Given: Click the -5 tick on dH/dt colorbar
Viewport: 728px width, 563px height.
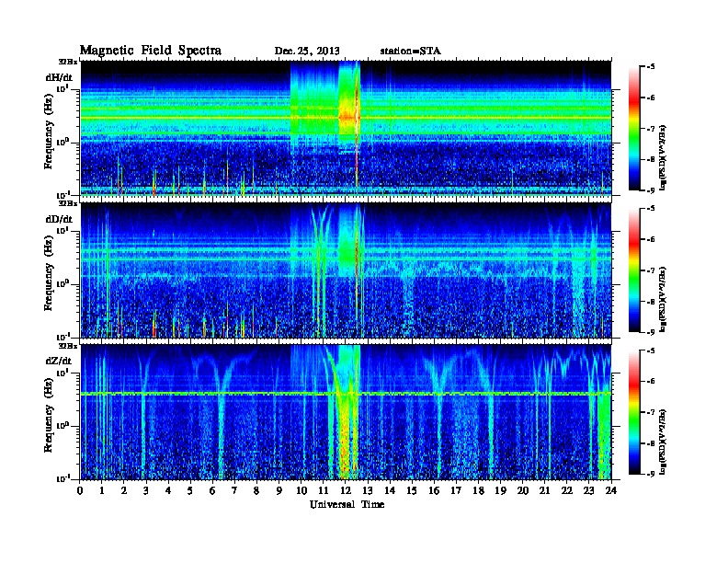Looking at the screenshot, I should (x=651, y=67).
